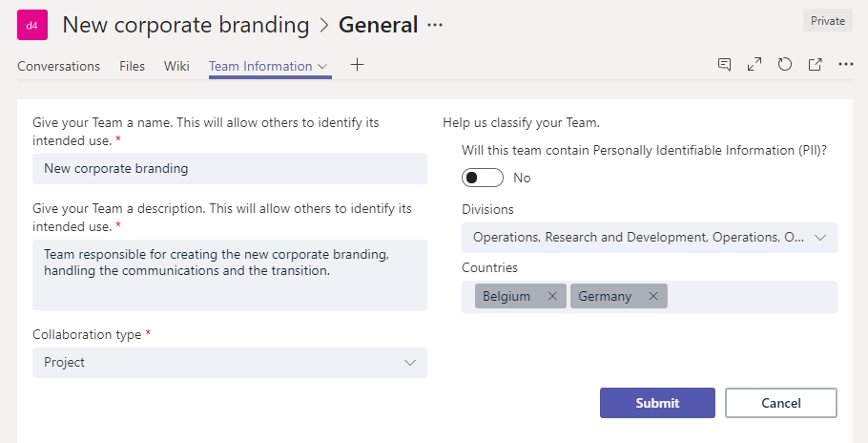Viewport: 868px width, 443px height.
Task: Reload the Team Information tab
Action: tap(785, 65)
